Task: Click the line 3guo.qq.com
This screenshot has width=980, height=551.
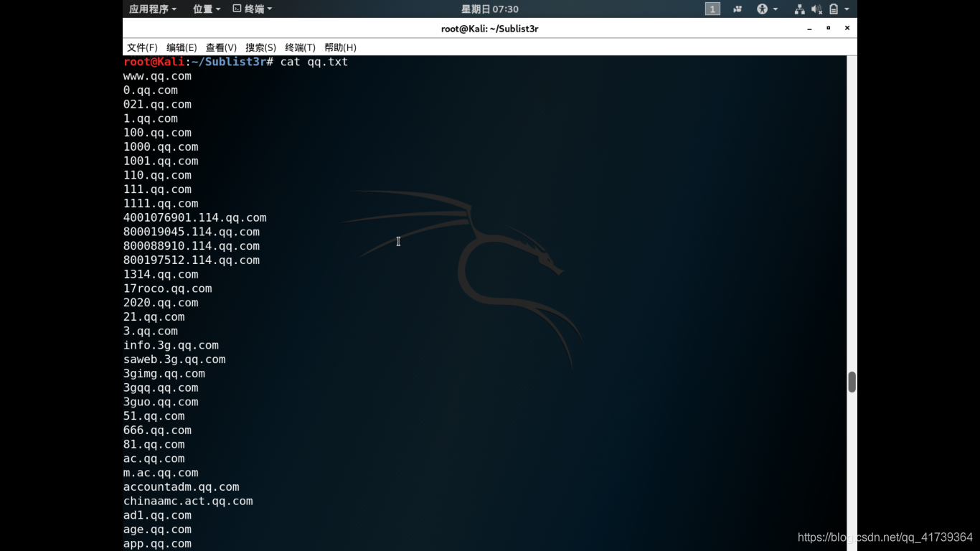Action: [x=161, y=402]
